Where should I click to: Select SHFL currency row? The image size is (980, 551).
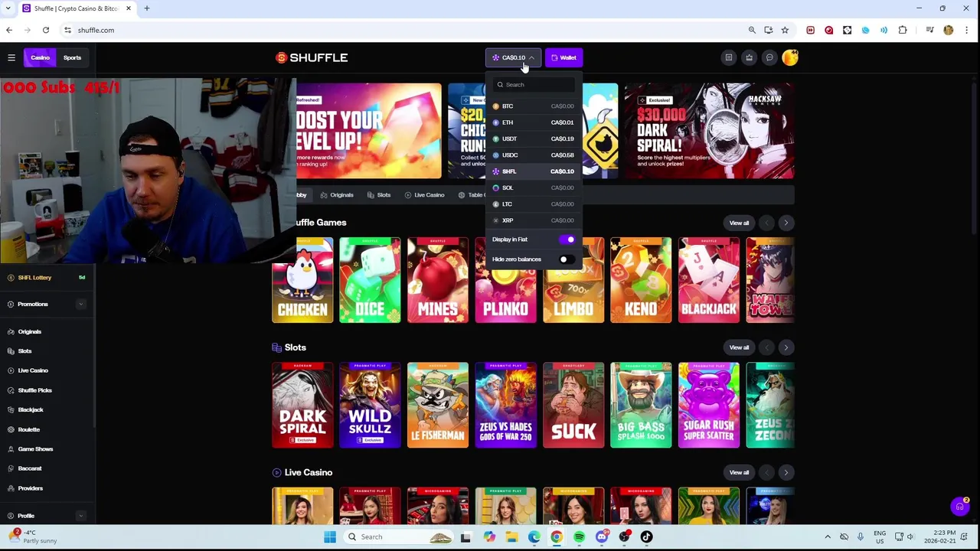533,171
